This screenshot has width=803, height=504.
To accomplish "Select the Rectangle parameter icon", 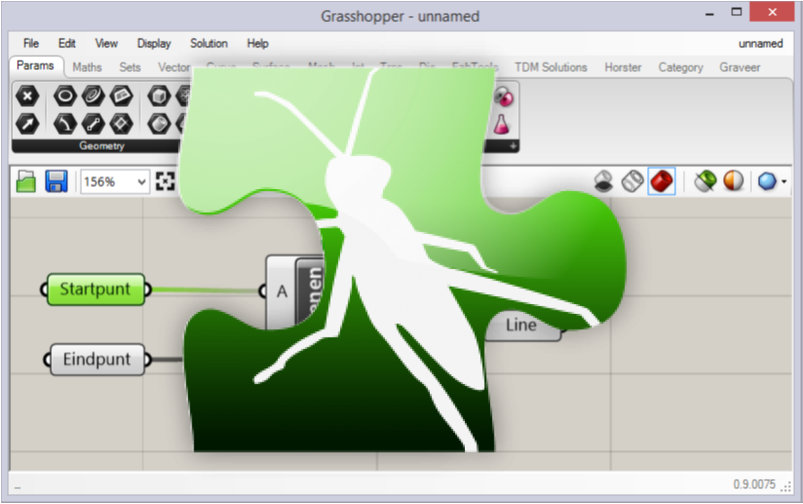I will (x=121, y=123).
